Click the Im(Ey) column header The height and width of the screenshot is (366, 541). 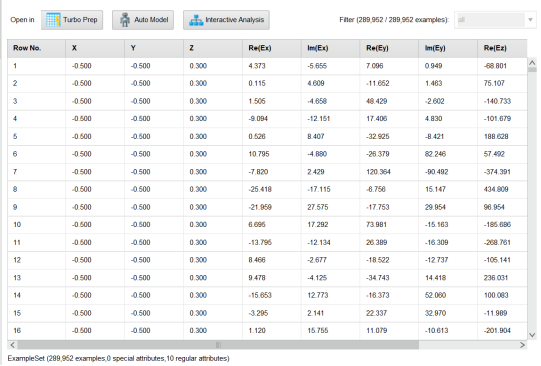448,48
